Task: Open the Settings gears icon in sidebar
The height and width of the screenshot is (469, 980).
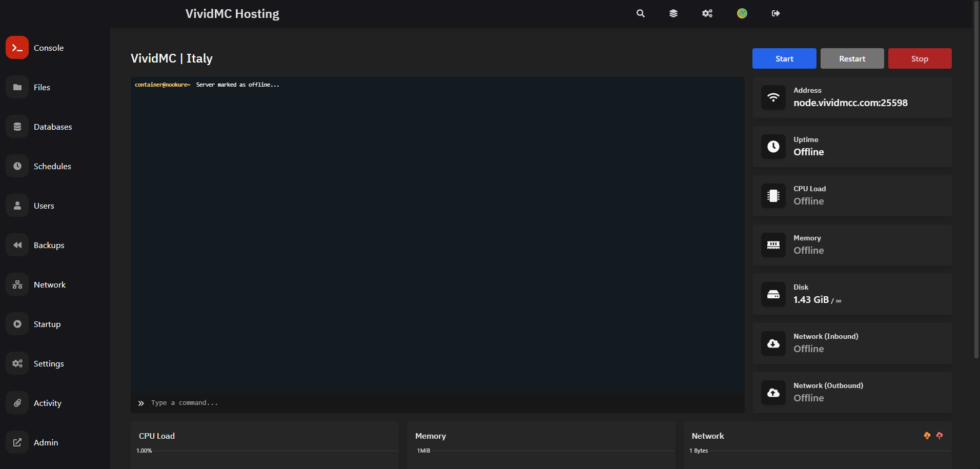Action: (x=17, y=363)
